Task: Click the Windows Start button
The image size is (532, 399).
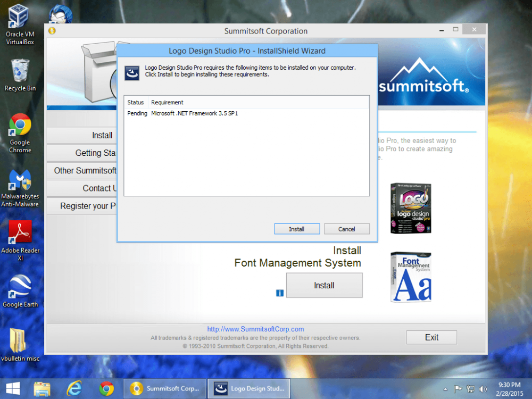Action: [x=13, y=389]
